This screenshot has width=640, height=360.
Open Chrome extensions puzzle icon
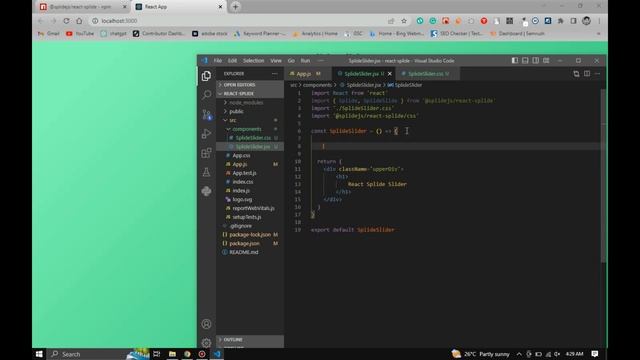point(561,21)
